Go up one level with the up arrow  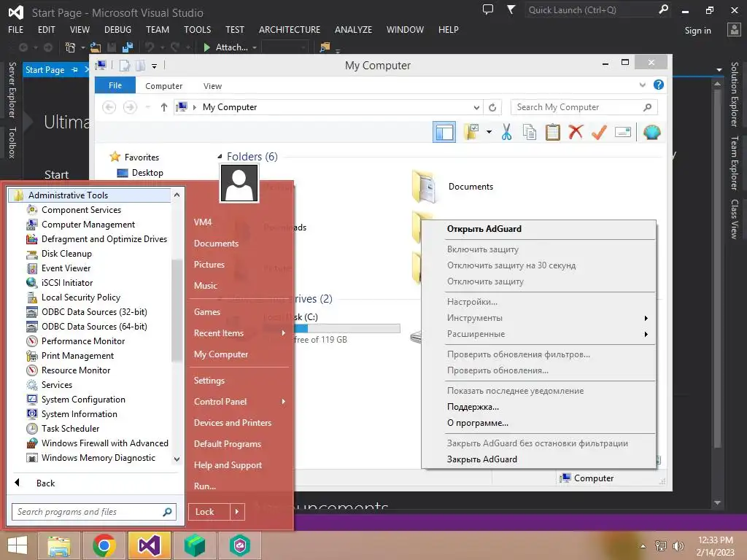[164, 108]
